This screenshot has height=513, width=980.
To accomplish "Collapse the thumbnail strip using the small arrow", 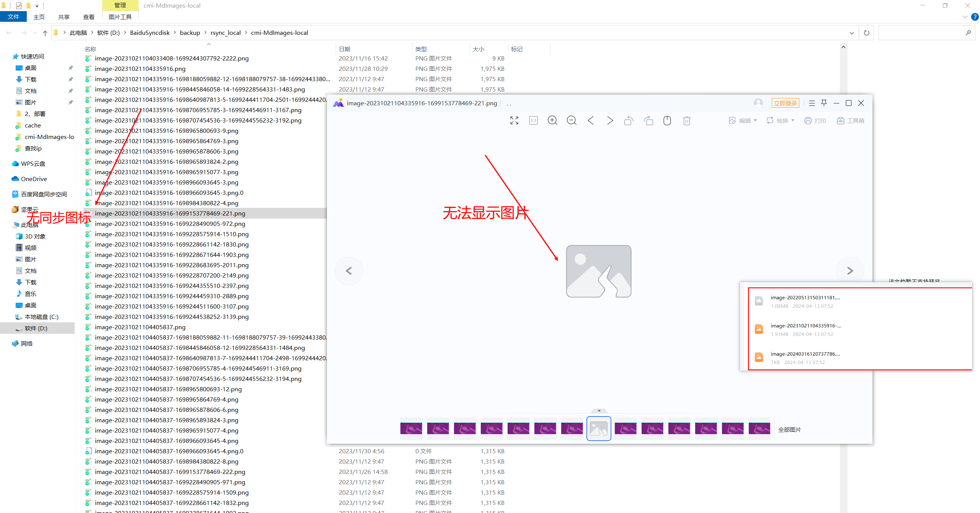I will [599, 411].
